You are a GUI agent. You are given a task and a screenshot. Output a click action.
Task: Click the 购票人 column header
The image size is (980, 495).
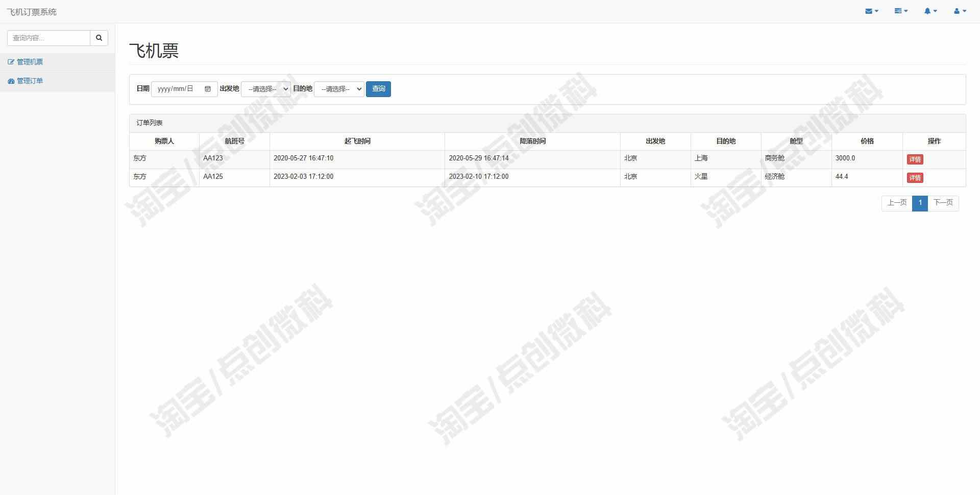[164, 141]
